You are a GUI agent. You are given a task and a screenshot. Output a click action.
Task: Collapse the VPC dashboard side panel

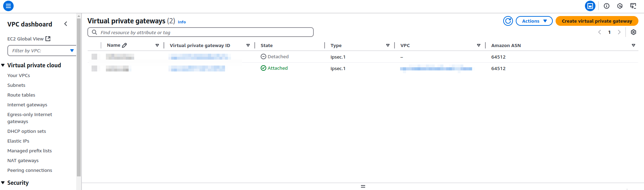coord(66,24)
